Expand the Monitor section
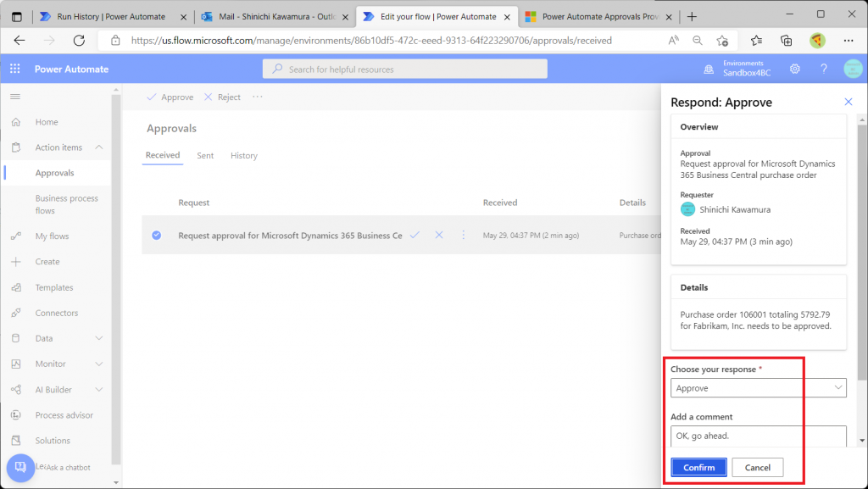Viewport: 868px width, 489px height. click(99, 364)
